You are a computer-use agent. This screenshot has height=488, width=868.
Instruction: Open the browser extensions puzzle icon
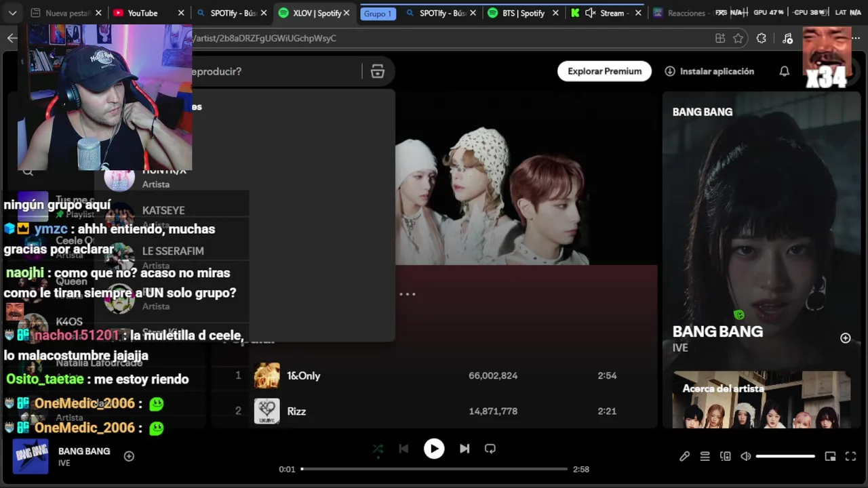coord(762,39)
